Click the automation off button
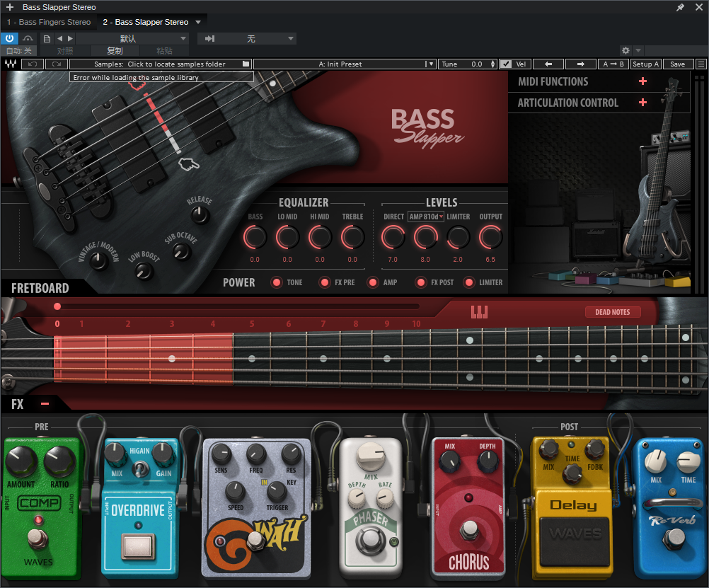The image size is (709, 588). [19, 51]
